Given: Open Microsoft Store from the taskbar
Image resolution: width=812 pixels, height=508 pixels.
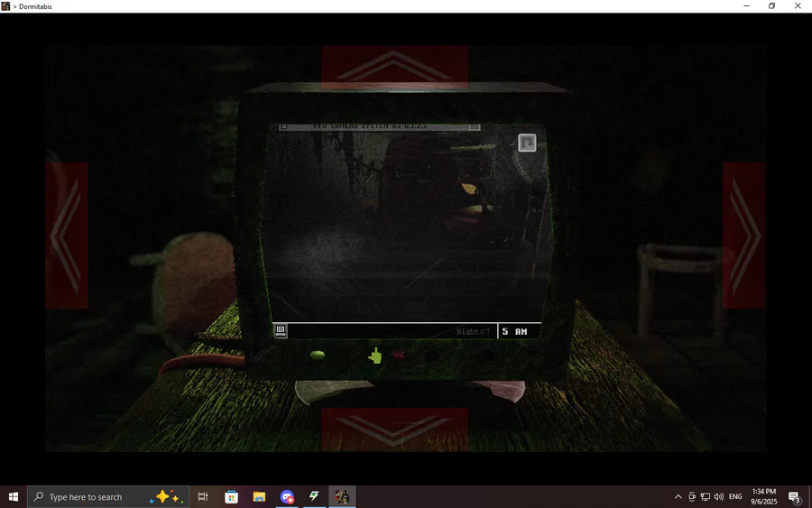Looking at the screenshot, I should (x=232, y=496).
